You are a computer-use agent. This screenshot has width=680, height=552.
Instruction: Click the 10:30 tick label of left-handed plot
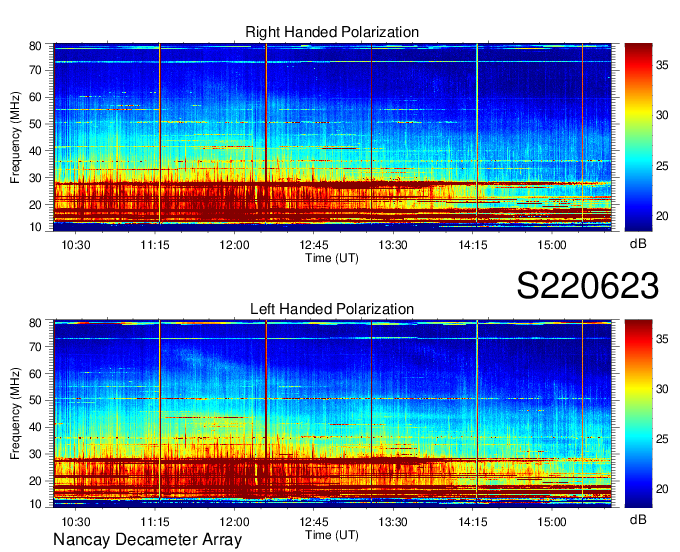[76, 522]
